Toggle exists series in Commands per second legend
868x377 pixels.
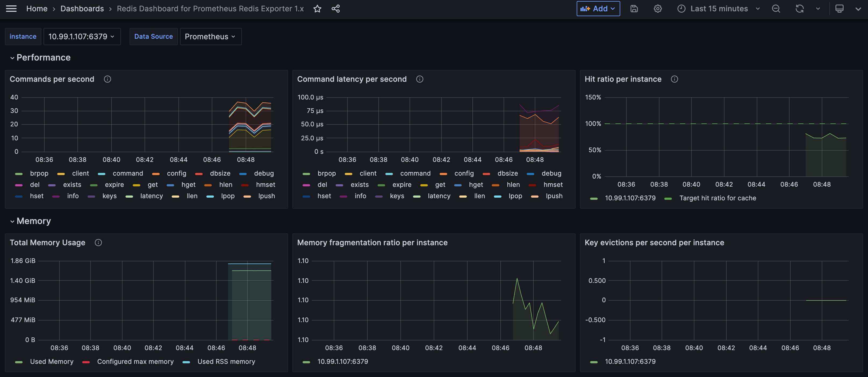tap(72, 185)
